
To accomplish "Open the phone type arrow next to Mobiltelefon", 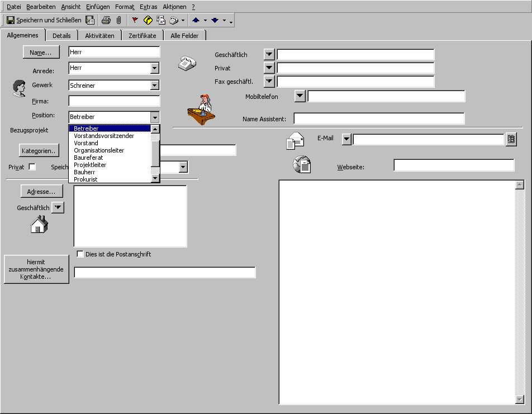I will 300,96.
